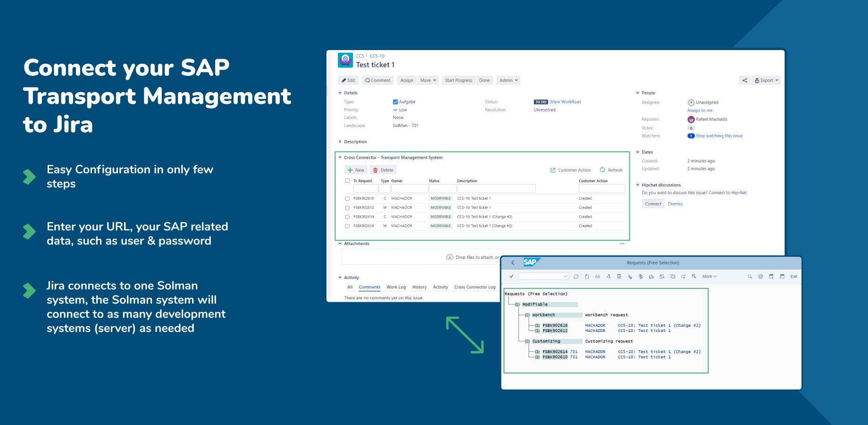Image resolution: width=868 pixels, height=425 pixels.
Task: Collapse the Dates section
Action: coord(638,152)
